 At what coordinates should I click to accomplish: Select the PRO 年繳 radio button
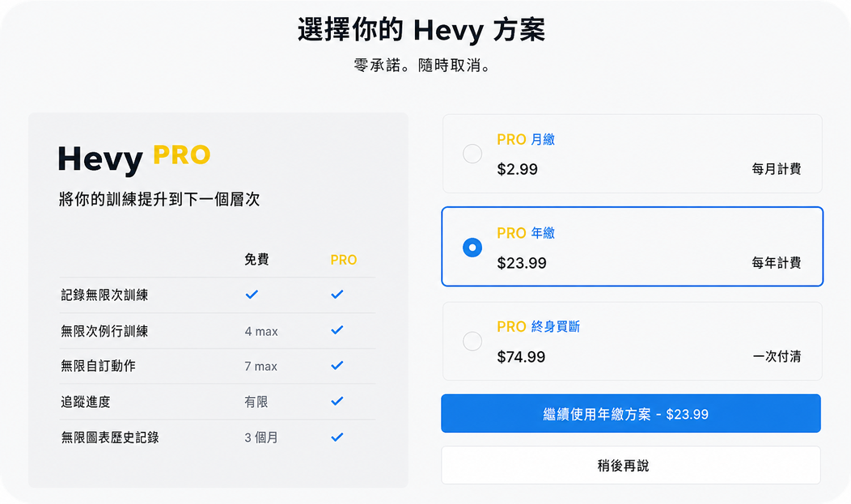click(472, 248)
